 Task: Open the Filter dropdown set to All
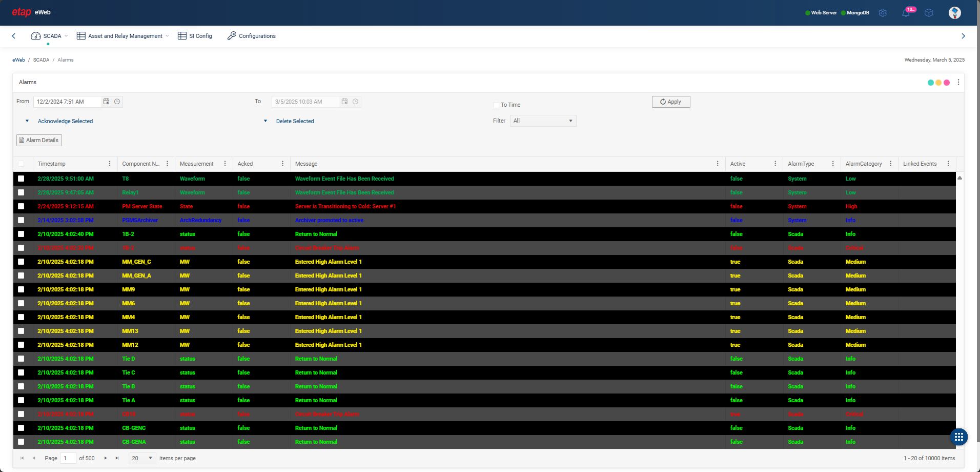[543, 121]
